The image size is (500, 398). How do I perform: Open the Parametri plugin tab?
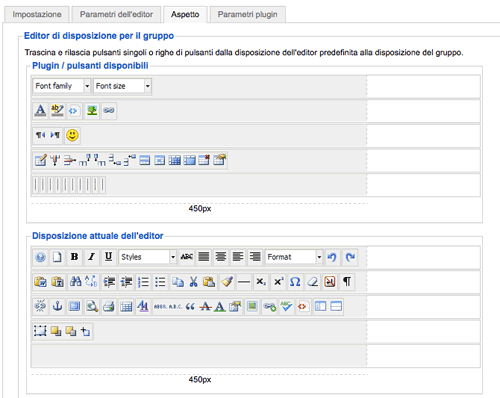(x=247, y=14)
